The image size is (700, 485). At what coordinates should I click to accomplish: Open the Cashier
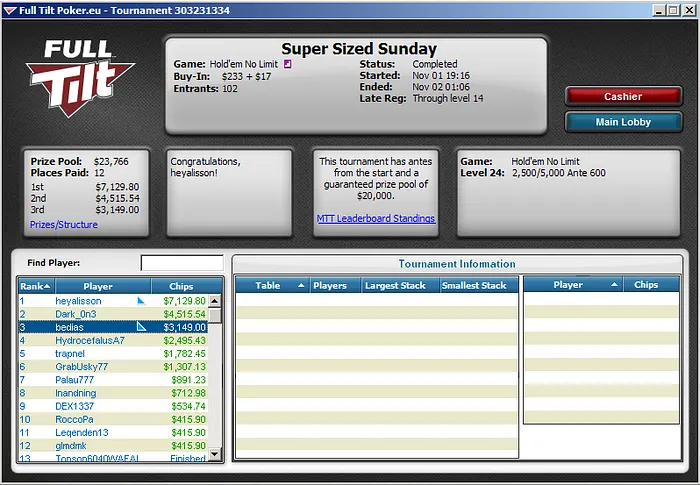pyautogui.click(x=623, y=96)
